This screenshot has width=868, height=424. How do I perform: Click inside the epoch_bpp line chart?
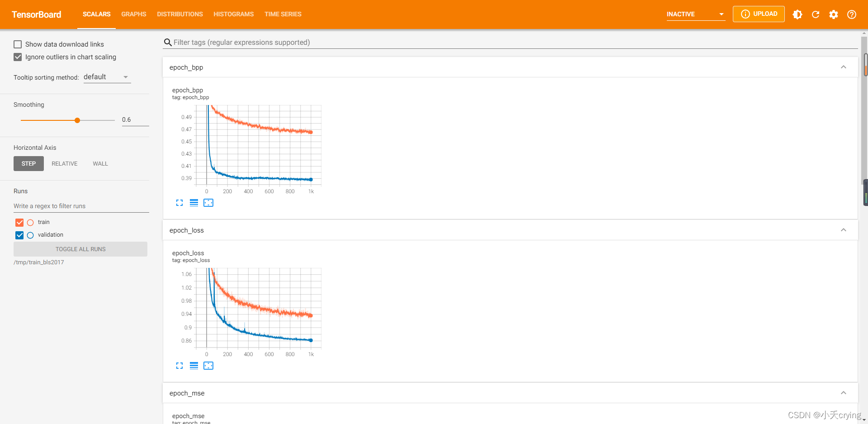point(259,146)
